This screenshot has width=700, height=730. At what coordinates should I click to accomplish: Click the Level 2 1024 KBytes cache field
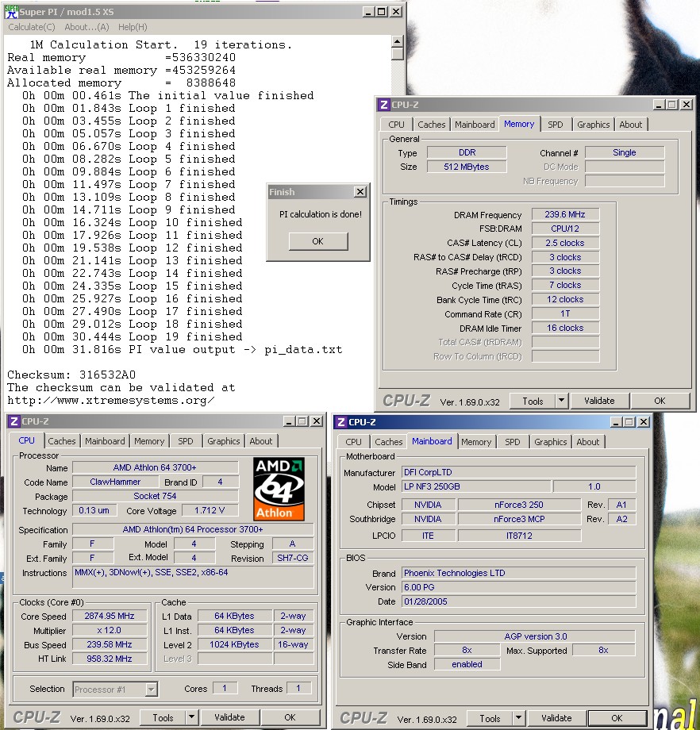pyautogui.click(x=234, y=644)
